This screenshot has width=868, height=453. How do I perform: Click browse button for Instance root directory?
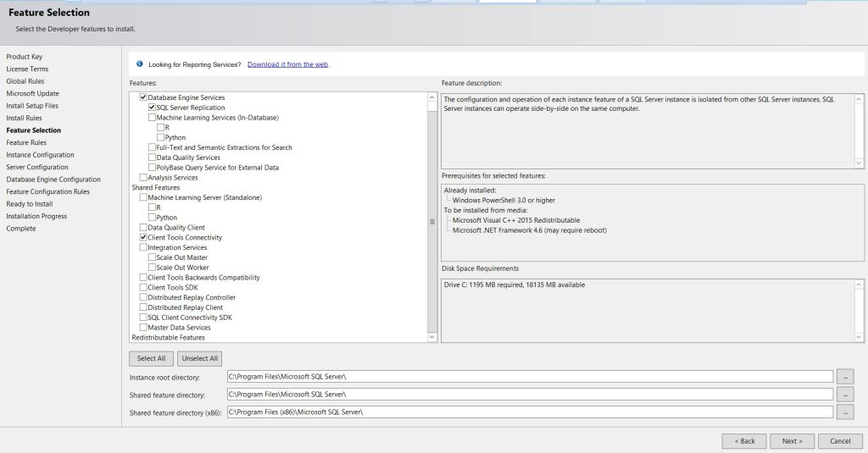(845, 376)
